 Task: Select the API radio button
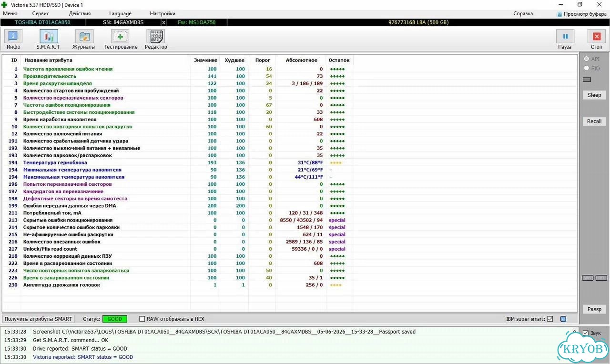(587, 59)
